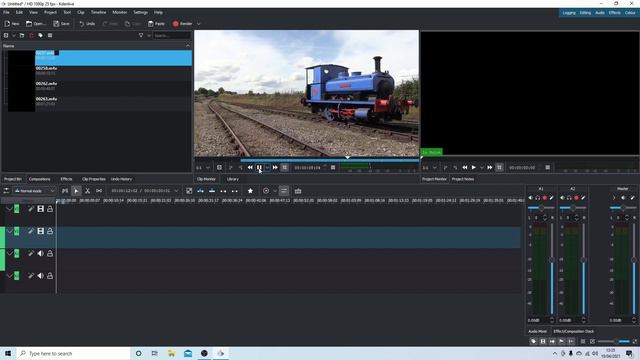
Task: Select the Selection arrow tool in timeline toolbar
Action: 76,191
